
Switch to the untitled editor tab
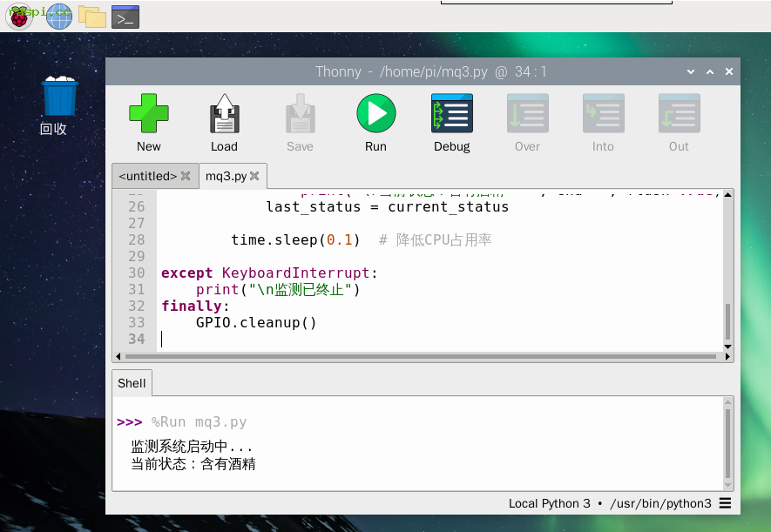click(x=147, y=176)
